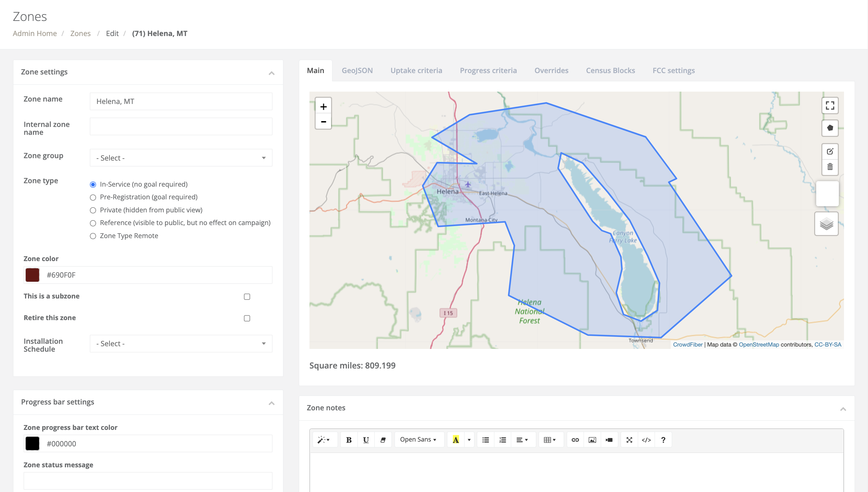Click the map fullscreen icon

click(830, 106)
